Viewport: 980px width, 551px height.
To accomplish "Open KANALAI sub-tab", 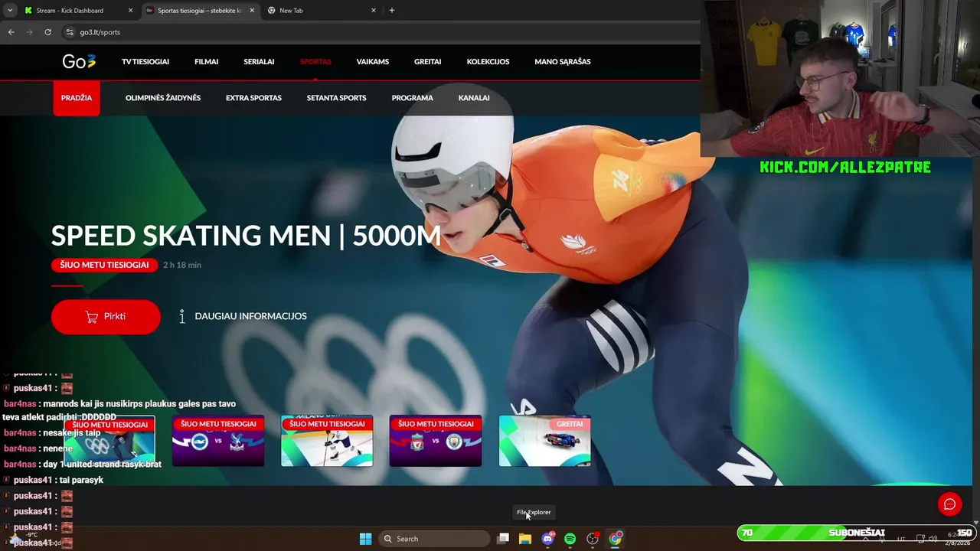I will pos(474,98).
